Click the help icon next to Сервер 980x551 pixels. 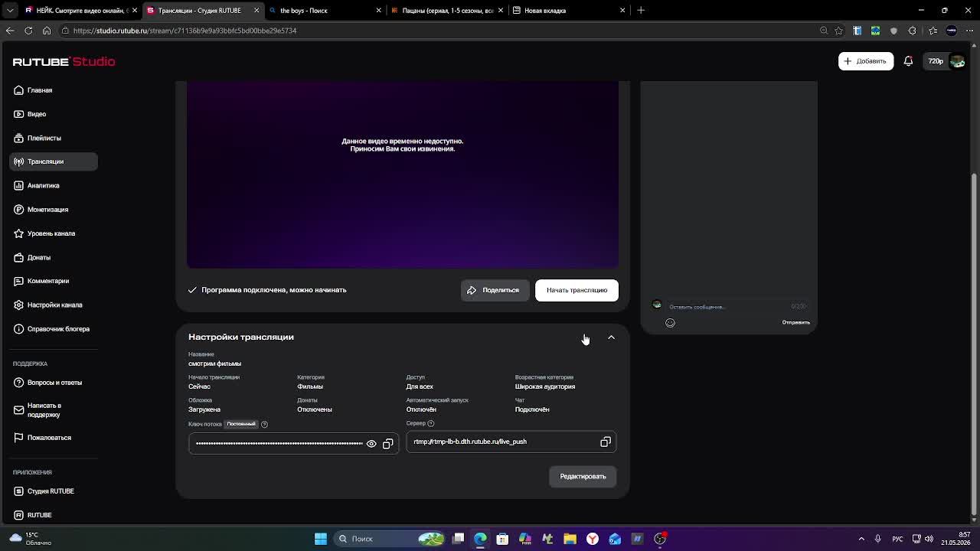pos(430,423)
